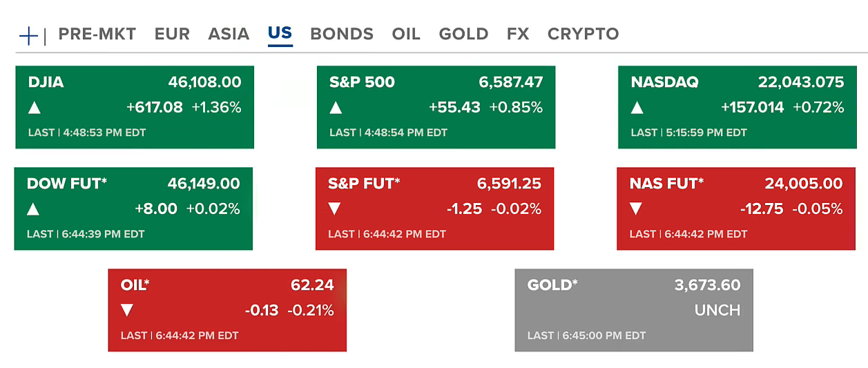Image resolution: width=868 pixels, height=368 pixels.
Task: Click the S&P FUT down arrow icon
Action: coord(334,209)
